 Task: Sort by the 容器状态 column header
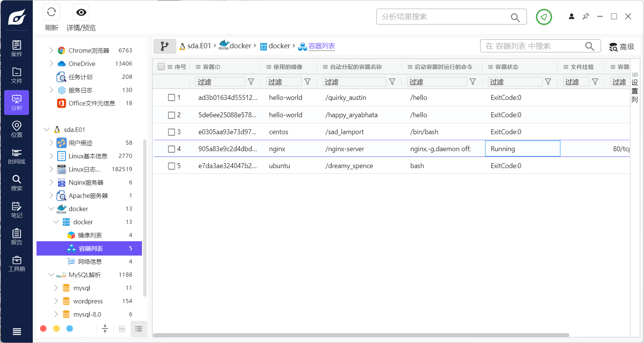(507, 67)
